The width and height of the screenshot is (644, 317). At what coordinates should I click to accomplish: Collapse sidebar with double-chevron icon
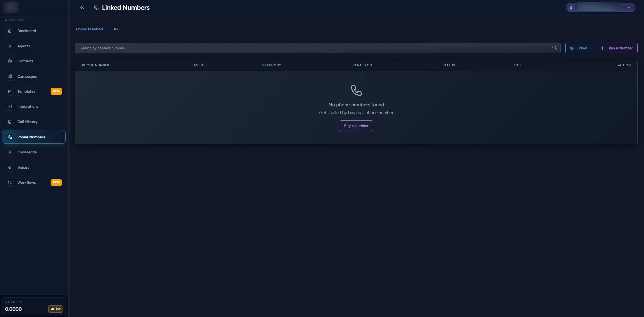pos(82,7)
